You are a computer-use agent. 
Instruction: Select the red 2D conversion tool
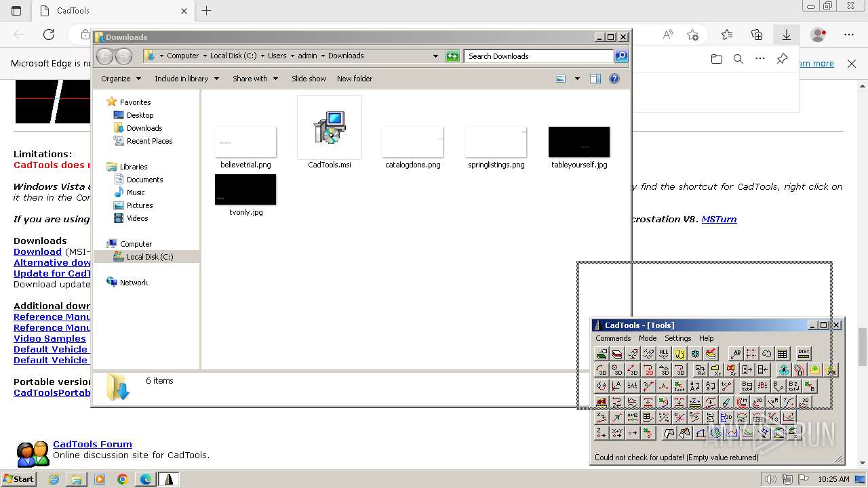point(649,369)
